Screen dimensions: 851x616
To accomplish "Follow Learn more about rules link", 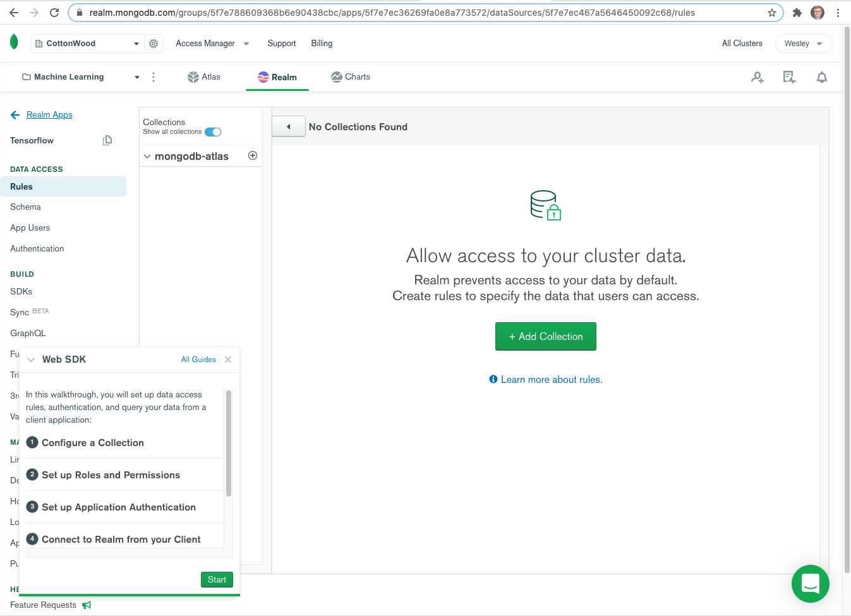I will tap(546, 380).
